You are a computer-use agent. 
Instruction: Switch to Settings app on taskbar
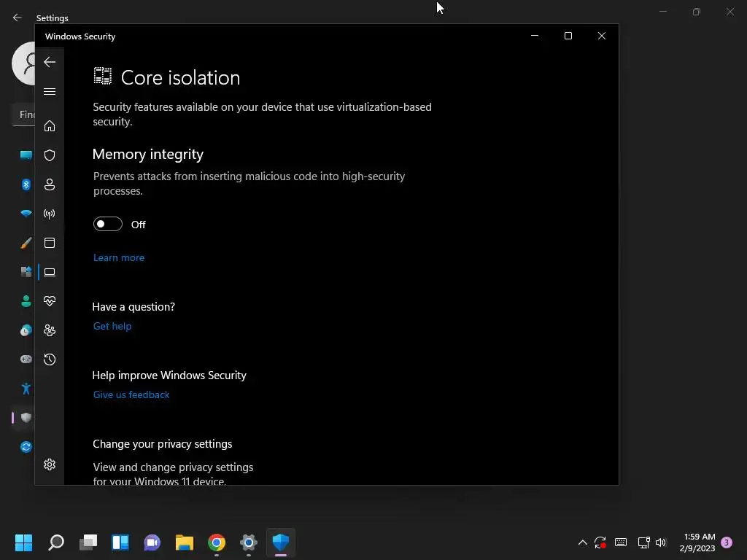coord(249,542)
